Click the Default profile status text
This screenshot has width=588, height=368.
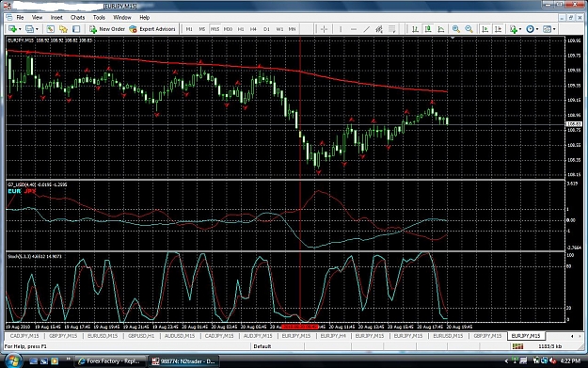(262, 346)
